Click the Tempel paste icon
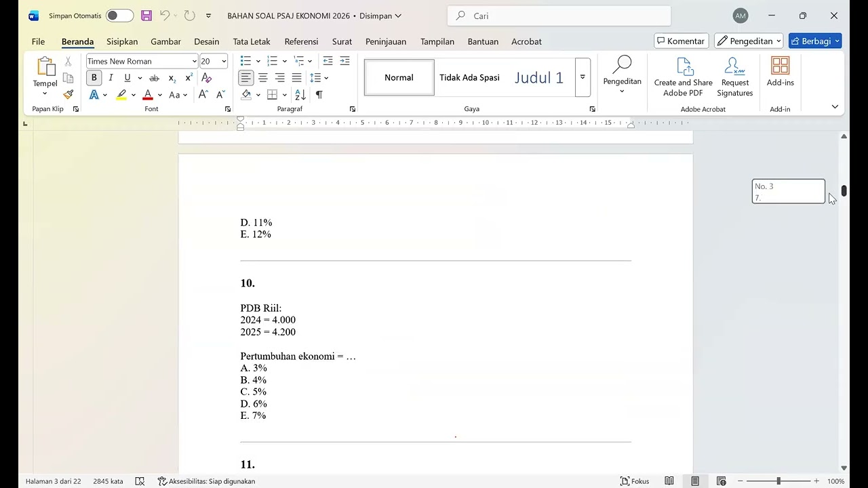 tap(45, 67)
